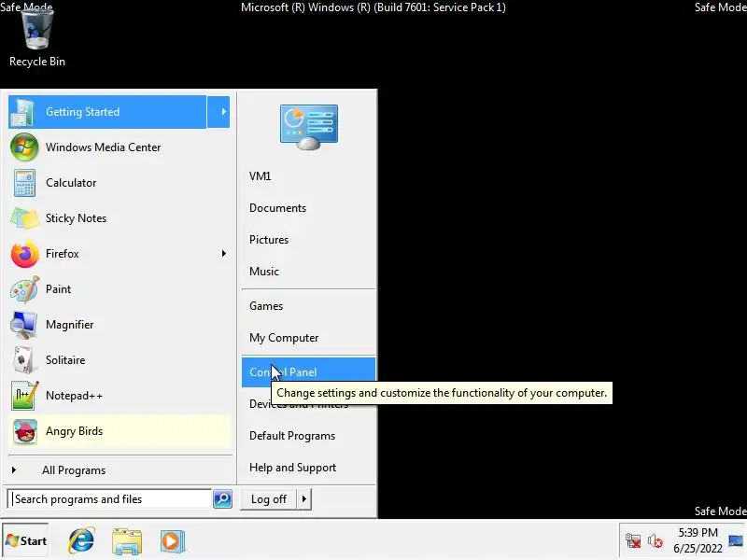Click the Search programs and files box
The height and width of the screenshot is (560, 747).
[110, 499]
